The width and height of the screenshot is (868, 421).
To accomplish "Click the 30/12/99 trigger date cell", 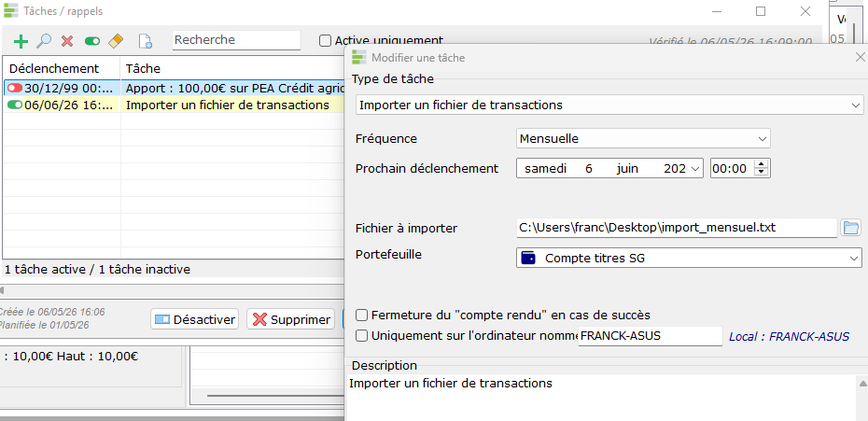I will point(62,88).
